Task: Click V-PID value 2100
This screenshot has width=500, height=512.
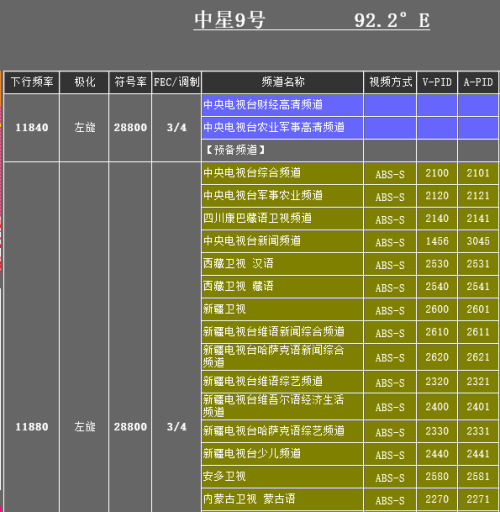Action: [437, 173]
